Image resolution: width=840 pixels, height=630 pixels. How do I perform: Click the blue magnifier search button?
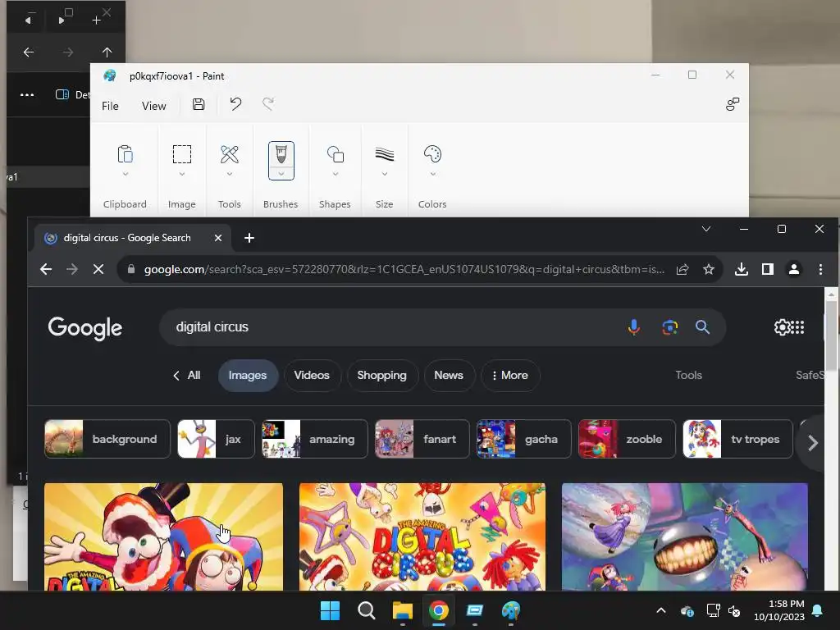pyautogui.click(x=702, y=326)
